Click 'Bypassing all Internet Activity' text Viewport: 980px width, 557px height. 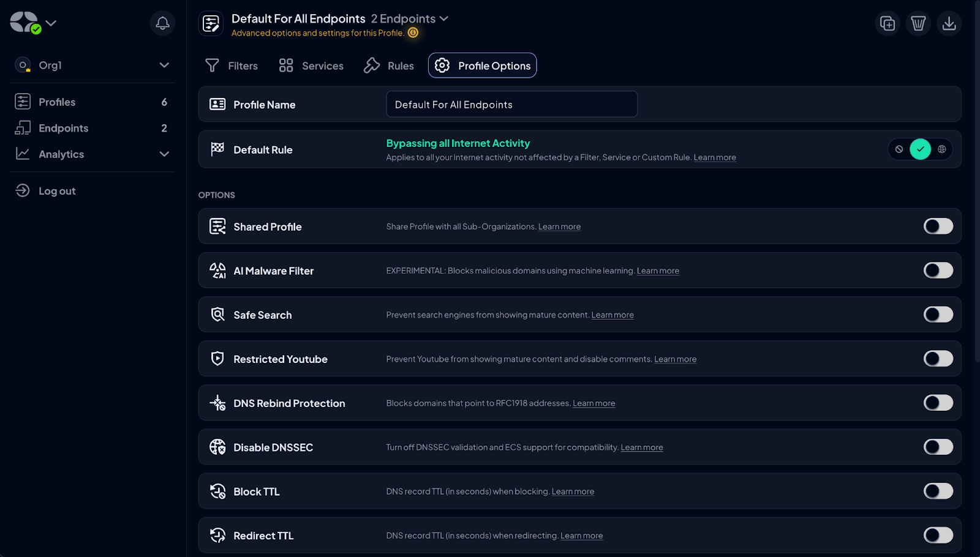point(458,143)
